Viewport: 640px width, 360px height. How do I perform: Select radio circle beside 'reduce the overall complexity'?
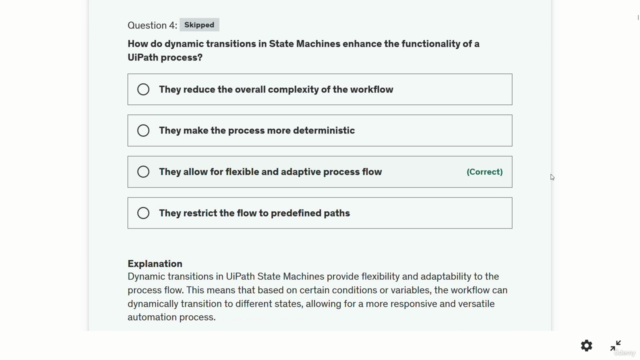point(143,89)
